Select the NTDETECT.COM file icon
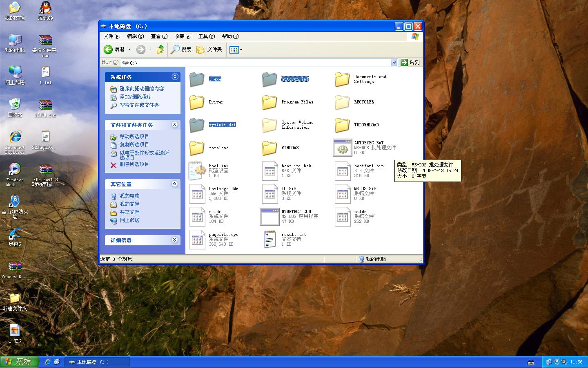This screenshot has width=588, height=368. point(269,216)
